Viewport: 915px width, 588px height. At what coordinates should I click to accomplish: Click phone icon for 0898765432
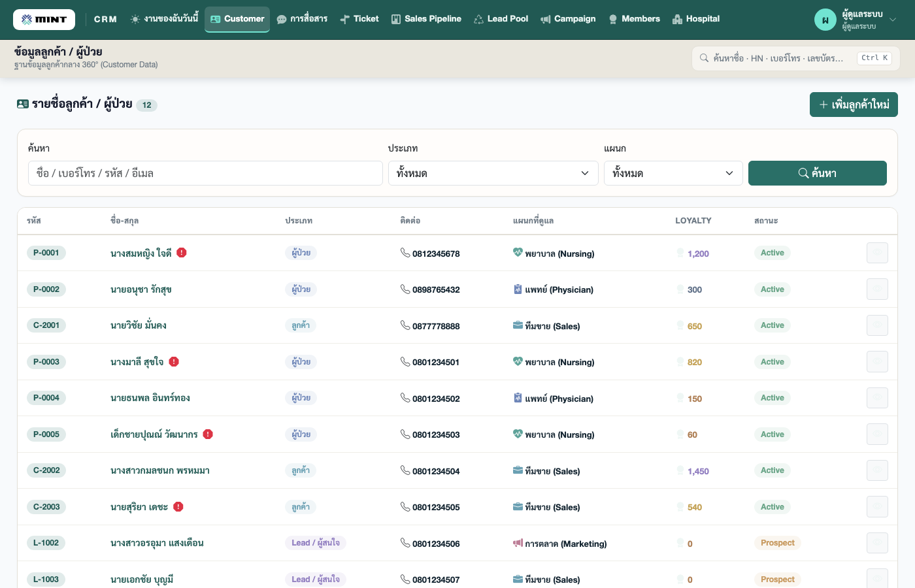pos(405,289)
